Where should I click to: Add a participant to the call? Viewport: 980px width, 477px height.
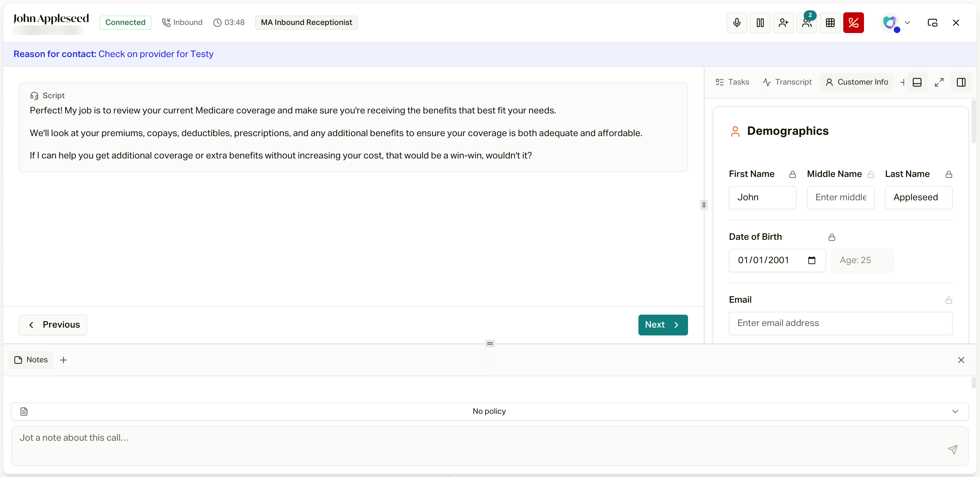click(x=783, y=23)
